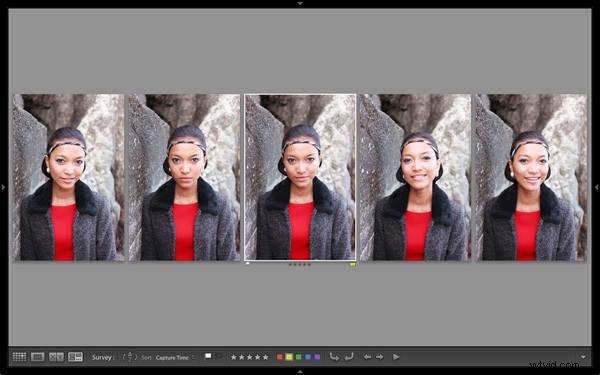Select fifth photo on far right
600x375 pixels.
click(x=531, y=178)
